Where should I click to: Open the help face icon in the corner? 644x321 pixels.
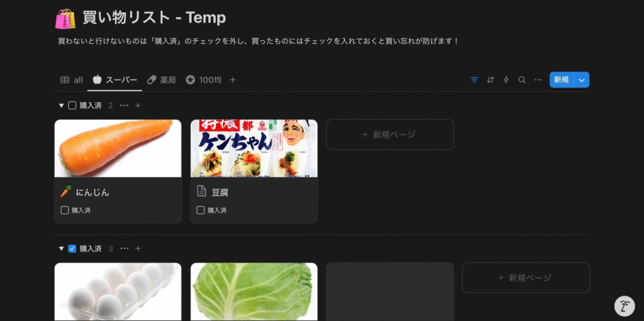point(625,306)
